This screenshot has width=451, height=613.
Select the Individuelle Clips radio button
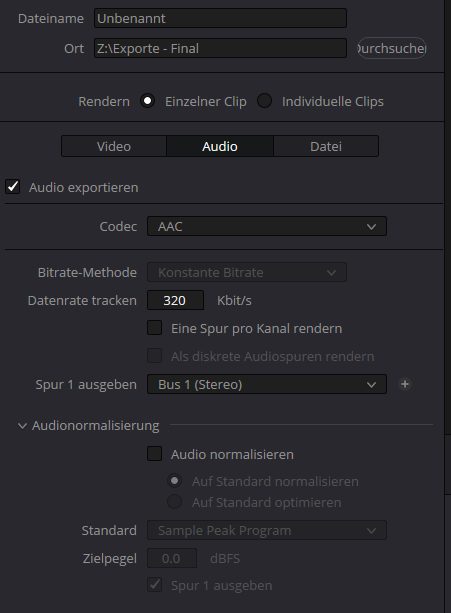[x=265, y=101]
